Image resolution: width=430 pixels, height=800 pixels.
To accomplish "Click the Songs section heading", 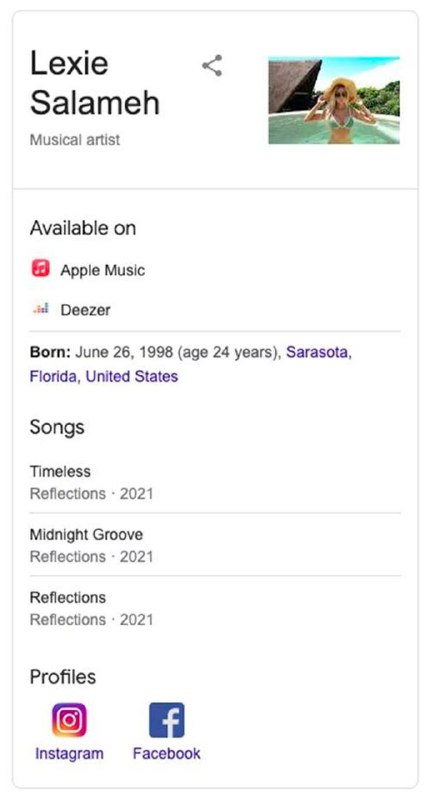I will tap(57, 427).
